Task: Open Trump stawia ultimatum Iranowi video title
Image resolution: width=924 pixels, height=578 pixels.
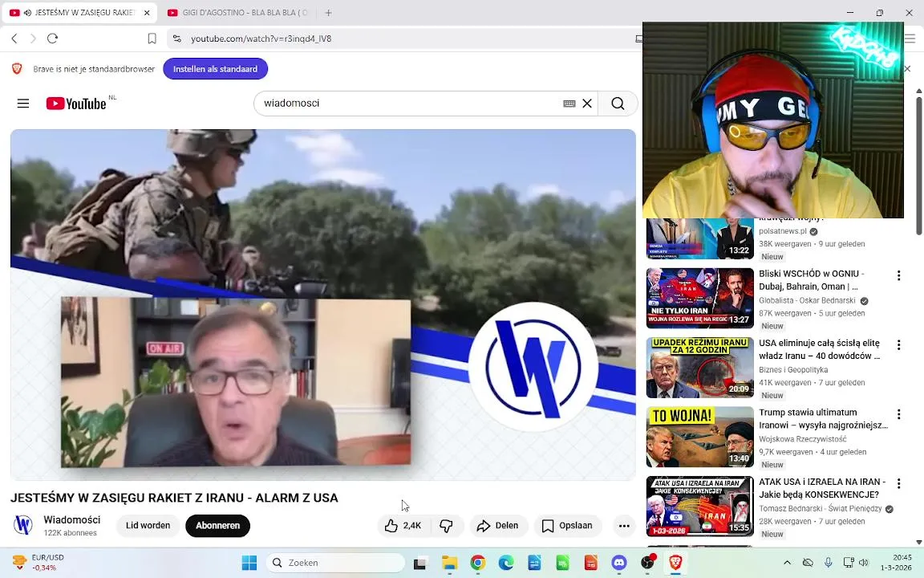Action: [x=823, y=419]
